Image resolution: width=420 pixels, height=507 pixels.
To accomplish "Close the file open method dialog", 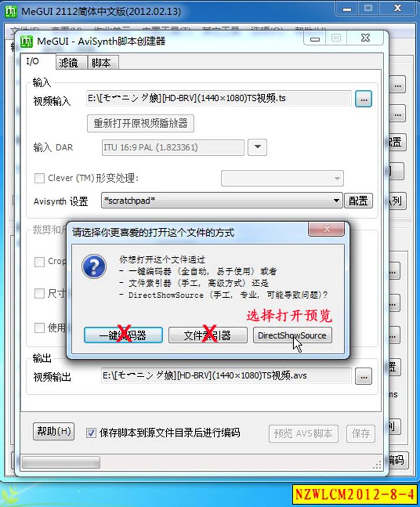I will click(x=327, y=229).
